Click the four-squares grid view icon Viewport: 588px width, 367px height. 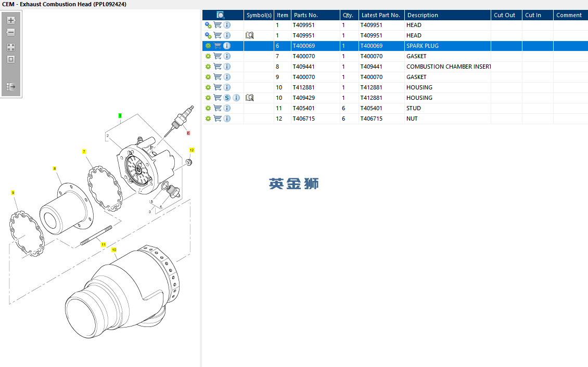tap(11, 47)
